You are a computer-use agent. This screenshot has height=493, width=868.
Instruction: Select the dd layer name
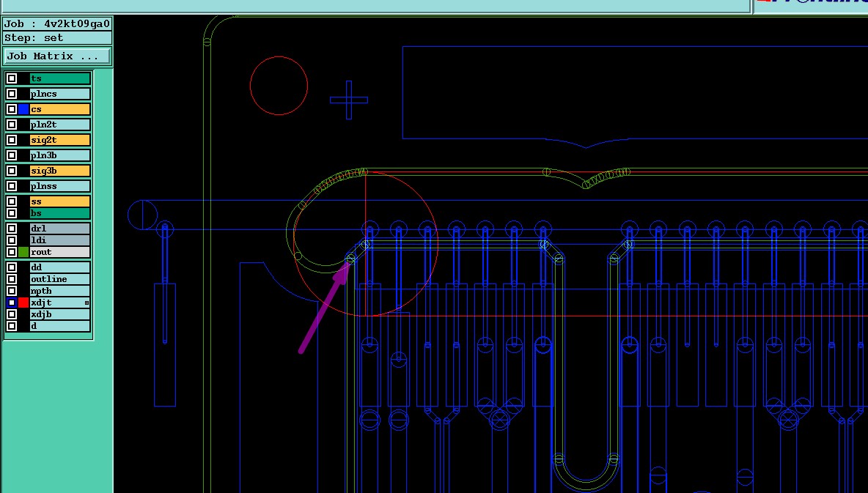click(x=60, y=267)
